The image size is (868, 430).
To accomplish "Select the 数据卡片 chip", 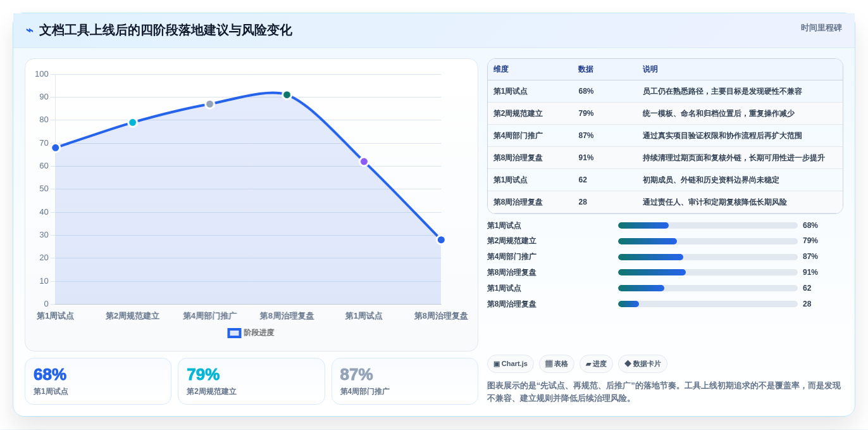I will click(643, 364).
